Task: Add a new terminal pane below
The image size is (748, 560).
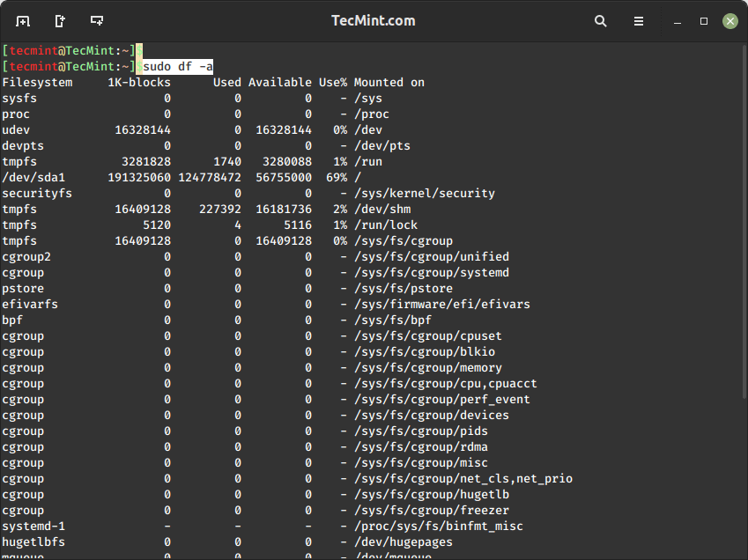Action: [x=97, y=19]
